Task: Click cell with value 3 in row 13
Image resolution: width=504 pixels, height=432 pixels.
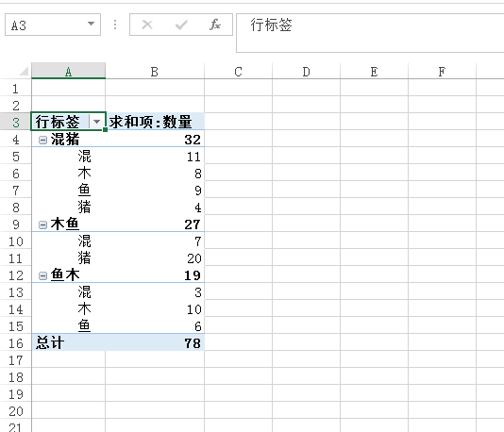Action: (155, 292)
